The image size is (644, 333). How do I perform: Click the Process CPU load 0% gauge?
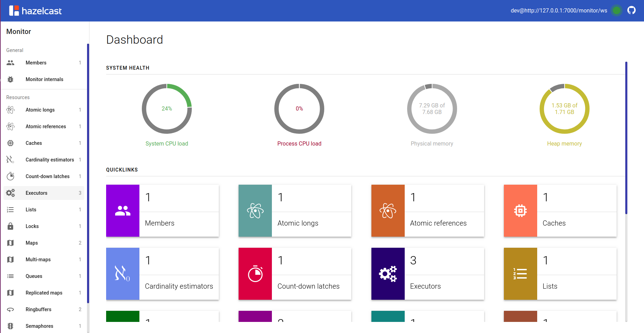pos(299,109)
